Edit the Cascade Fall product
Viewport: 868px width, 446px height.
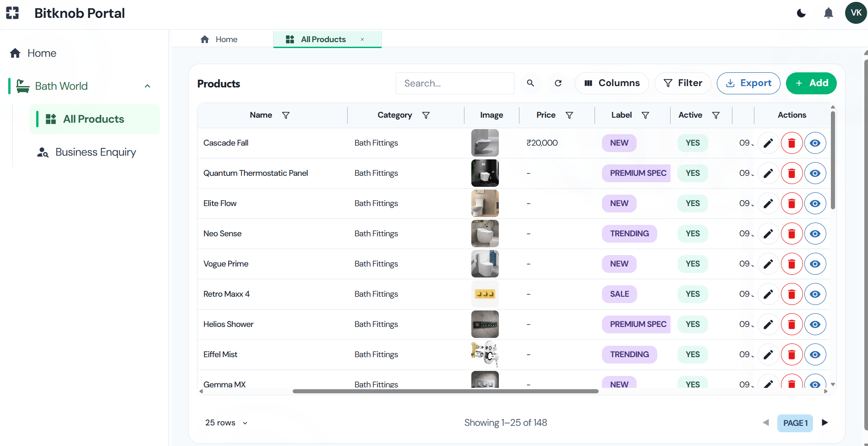pos(769,143)
